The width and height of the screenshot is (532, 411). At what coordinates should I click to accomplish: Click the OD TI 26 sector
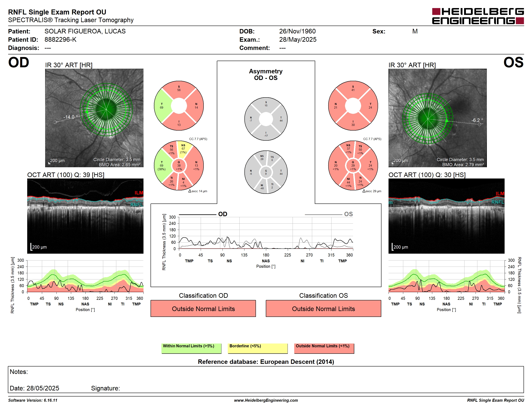(x=171, y=181)
